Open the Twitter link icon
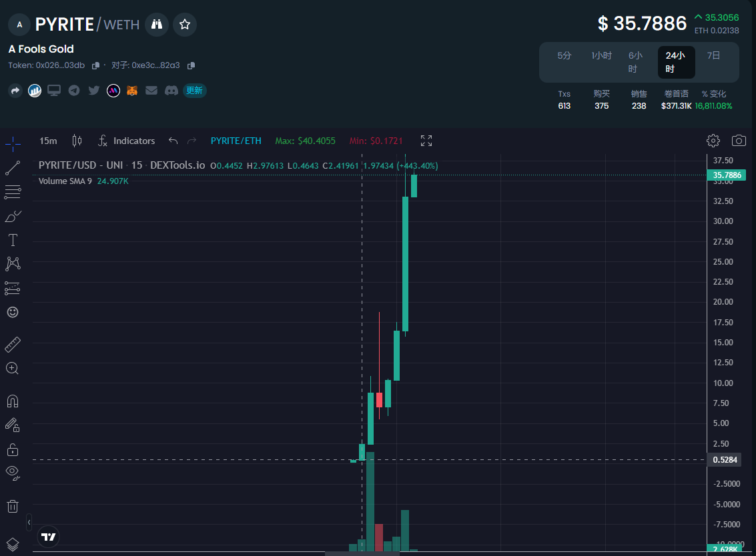 point(94,90)
